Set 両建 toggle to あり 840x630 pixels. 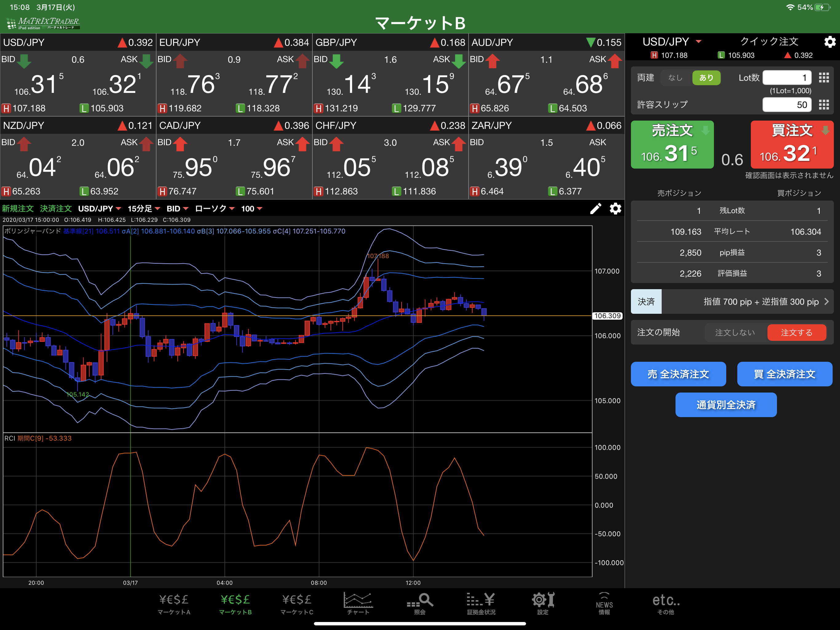[x=706, y=78]
